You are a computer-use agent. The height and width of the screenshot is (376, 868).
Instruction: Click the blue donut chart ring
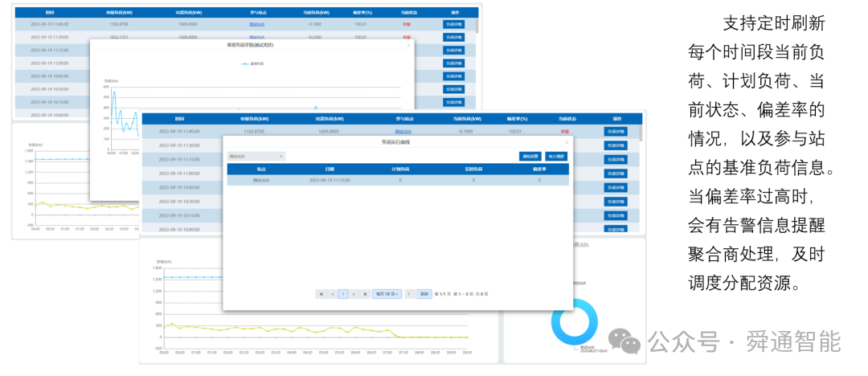point(575,323)
